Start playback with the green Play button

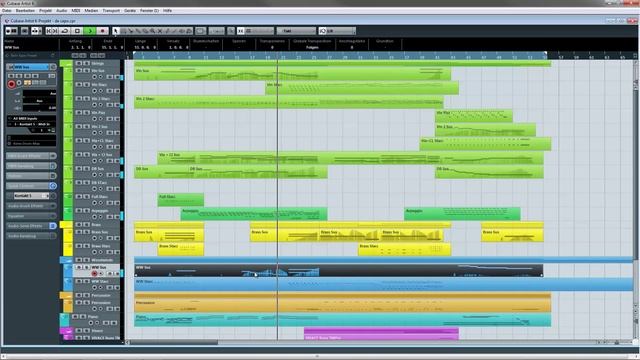coord(90,31)
